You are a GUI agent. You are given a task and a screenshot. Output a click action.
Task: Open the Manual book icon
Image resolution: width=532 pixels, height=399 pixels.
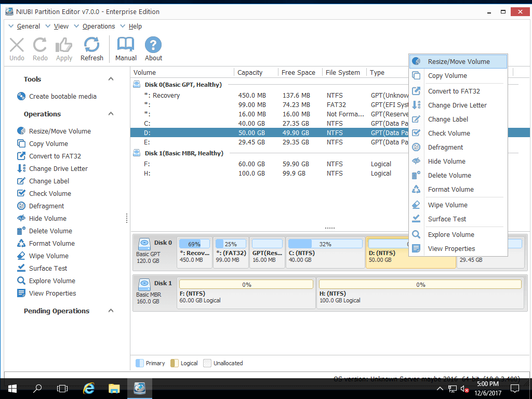(x=126, y=45)
